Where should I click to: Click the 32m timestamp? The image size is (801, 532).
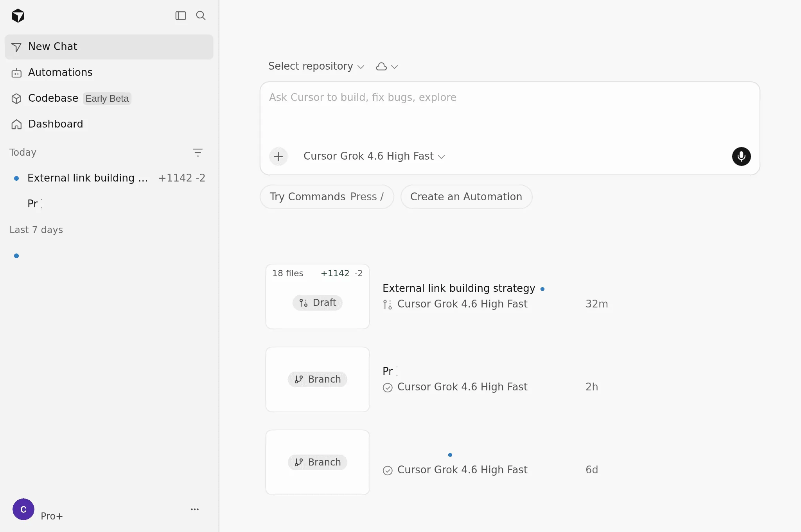pos(597,304)
